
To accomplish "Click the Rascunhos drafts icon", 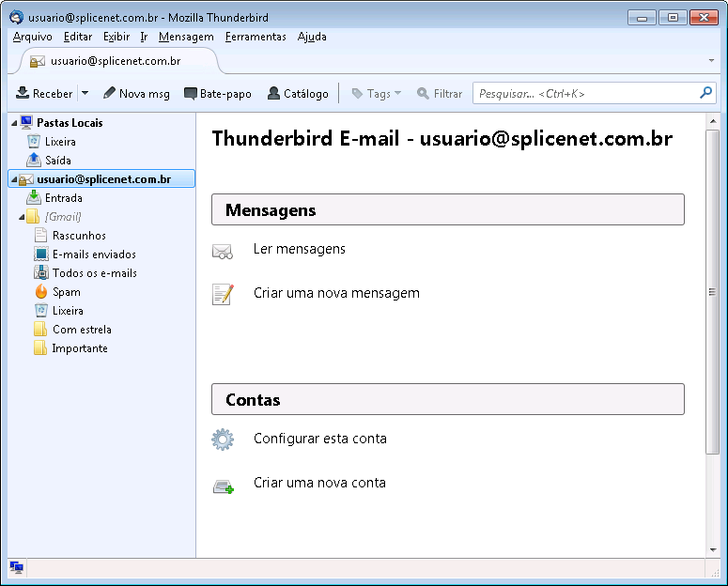I will pyautogui.click(x=40, y=235).
